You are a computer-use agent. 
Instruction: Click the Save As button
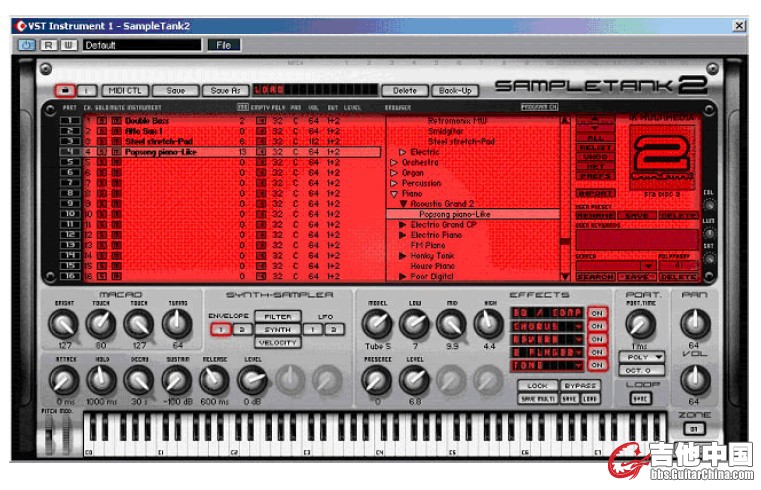pos(225,90)
